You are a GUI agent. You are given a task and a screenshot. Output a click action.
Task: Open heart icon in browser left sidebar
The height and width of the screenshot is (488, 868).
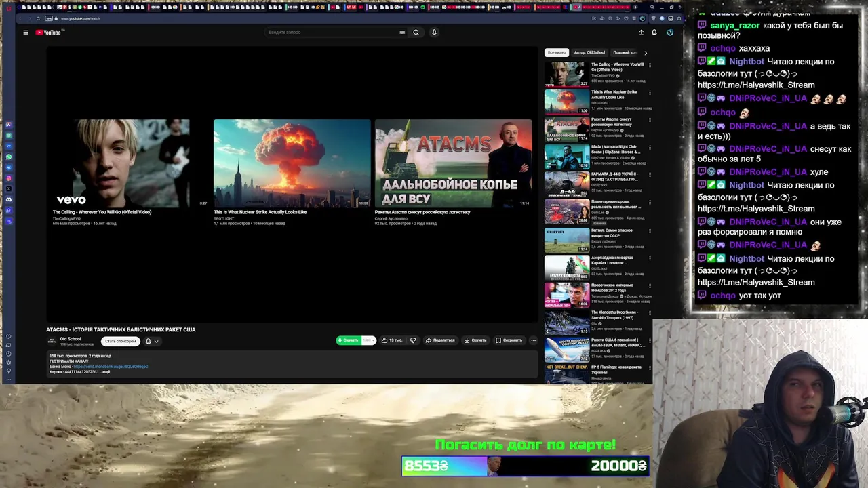pos(9,337)
